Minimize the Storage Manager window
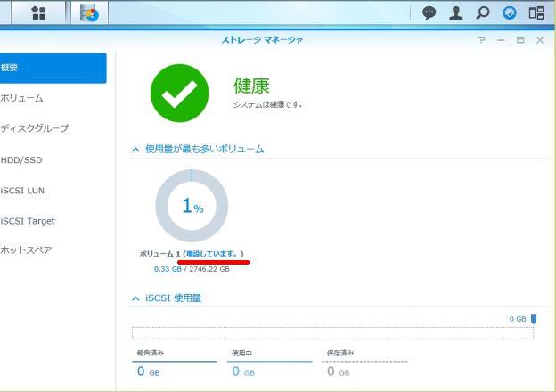 501,40
